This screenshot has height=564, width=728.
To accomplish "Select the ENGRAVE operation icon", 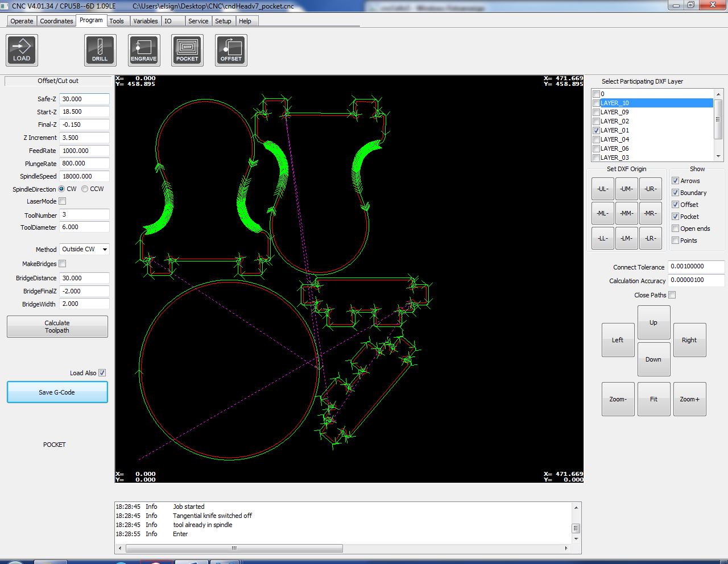I will [144, 50].
